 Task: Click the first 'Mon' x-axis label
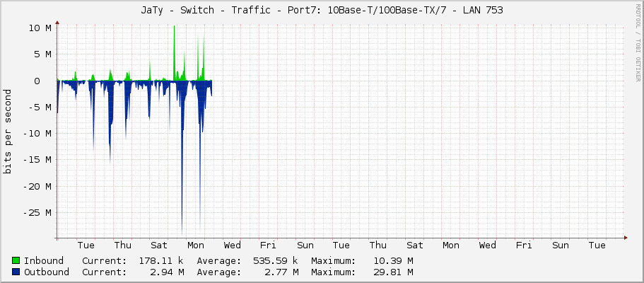point(196,246)
